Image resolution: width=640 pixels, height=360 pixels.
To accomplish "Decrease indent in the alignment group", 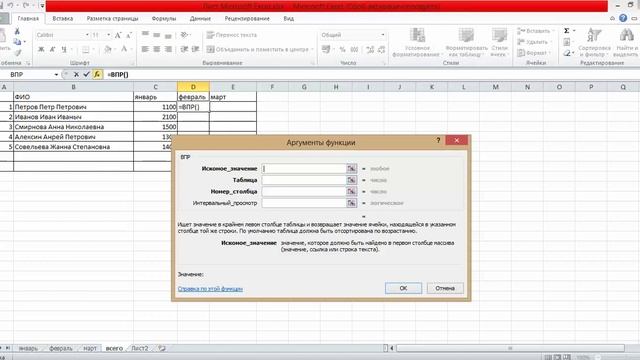I will 184,49.
